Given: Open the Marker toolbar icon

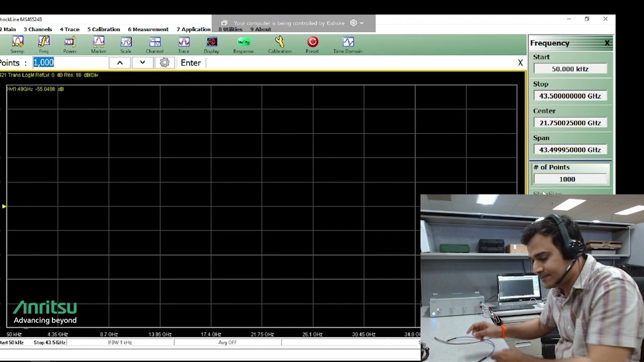Looking at the screenshot, I should point(99,45).
